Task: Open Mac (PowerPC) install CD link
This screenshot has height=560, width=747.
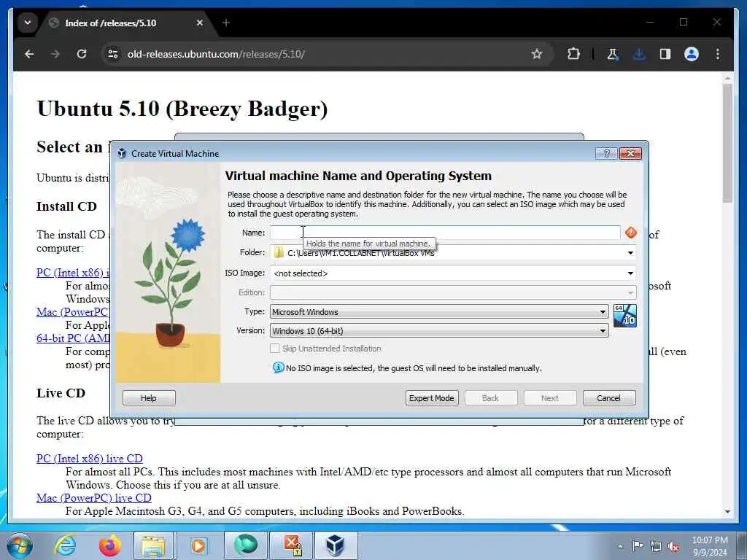Action: pyautogui.click(x=73, y=312)
